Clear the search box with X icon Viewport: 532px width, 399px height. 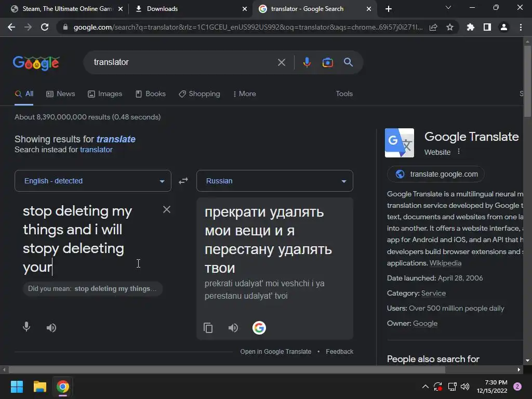[x=281, y=62]
